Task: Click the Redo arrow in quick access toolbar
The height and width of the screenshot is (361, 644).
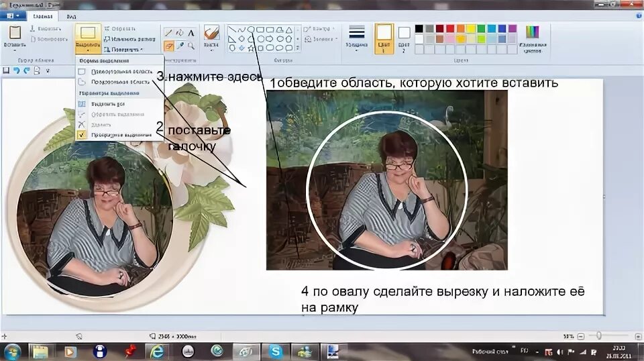Action: (26, 70)
